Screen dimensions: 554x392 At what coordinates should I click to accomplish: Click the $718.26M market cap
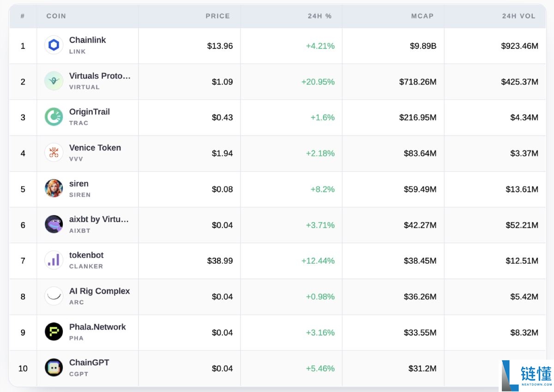(x=418, y=82)
